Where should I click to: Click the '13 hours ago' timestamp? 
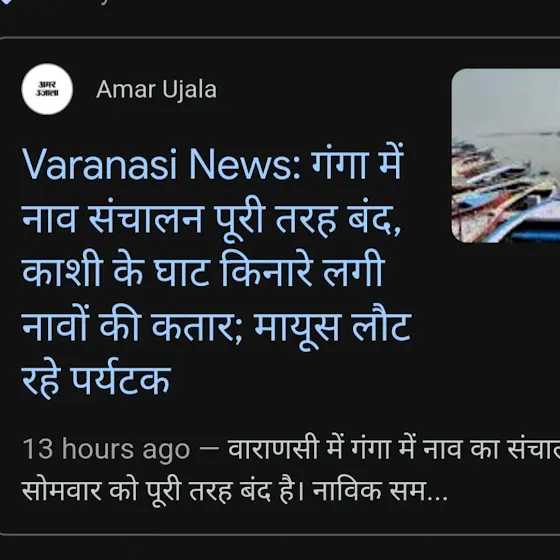point(106,449)
